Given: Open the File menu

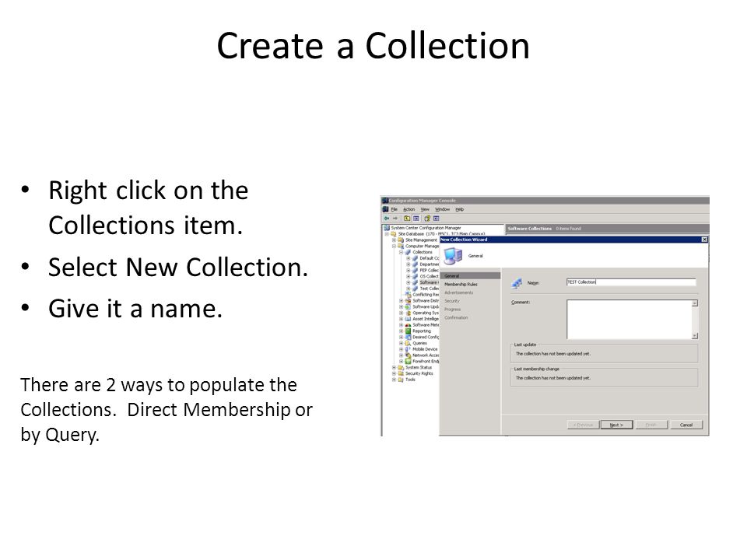Looking at the screenshot, I should (394, 209).
